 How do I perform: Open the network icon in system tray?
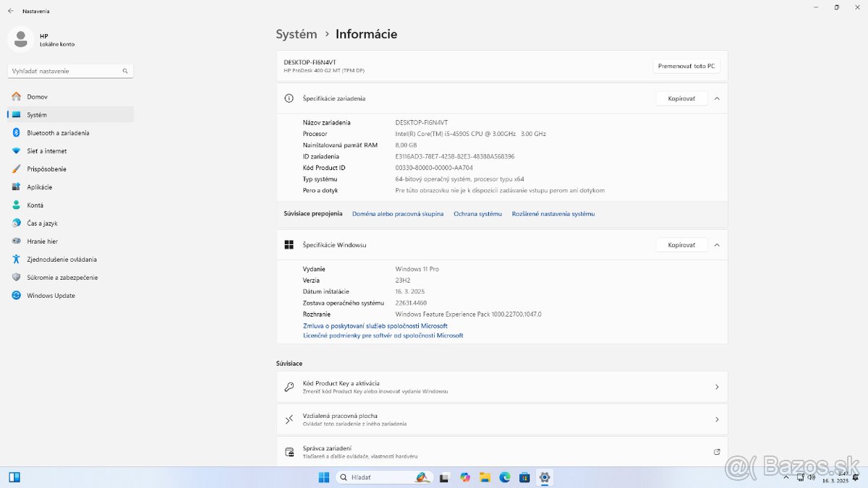point(801,477)
